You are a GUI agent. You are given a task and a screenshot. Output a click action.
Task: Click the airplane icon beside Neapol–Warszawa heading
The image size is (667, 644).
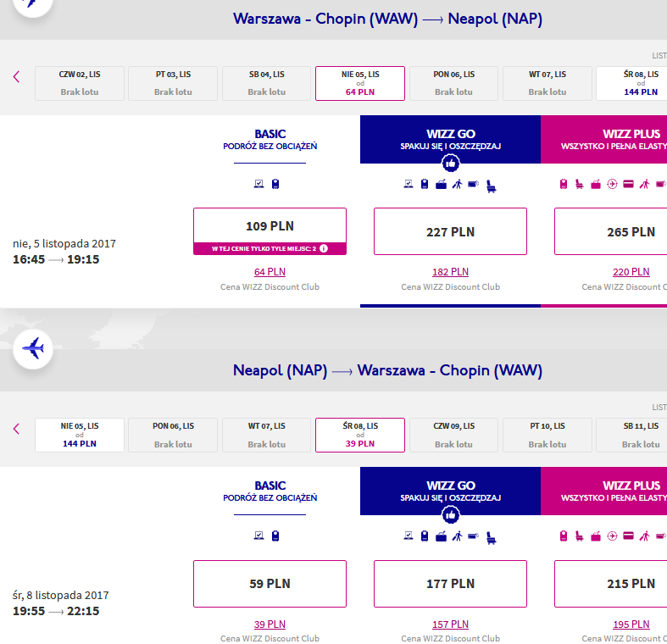33,349
